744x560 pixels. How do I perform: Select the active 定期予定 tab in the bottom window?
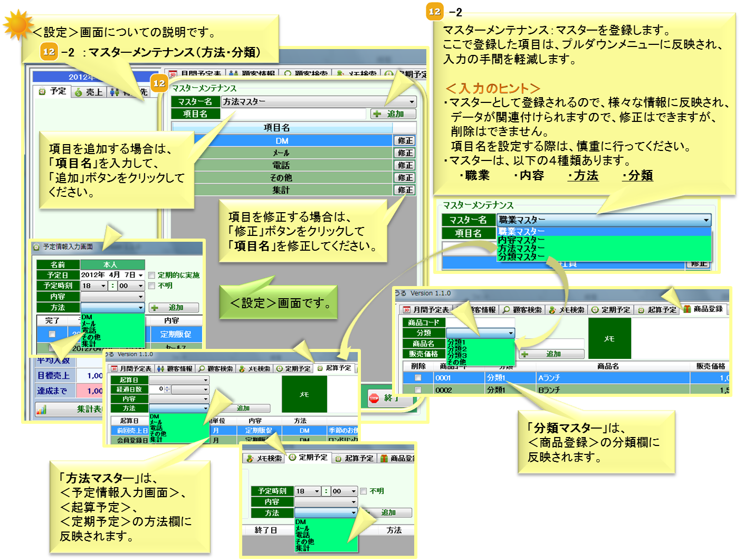coord(308,458)
